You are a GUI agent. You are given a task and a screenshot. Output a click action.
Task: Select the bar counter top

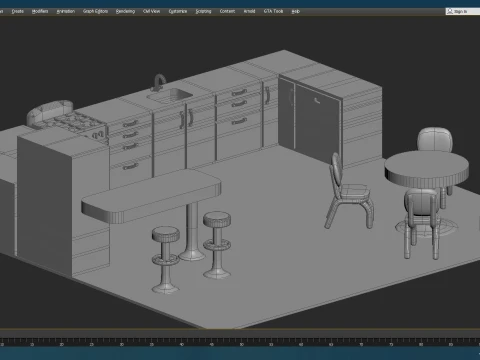click(x=151, y=196)
